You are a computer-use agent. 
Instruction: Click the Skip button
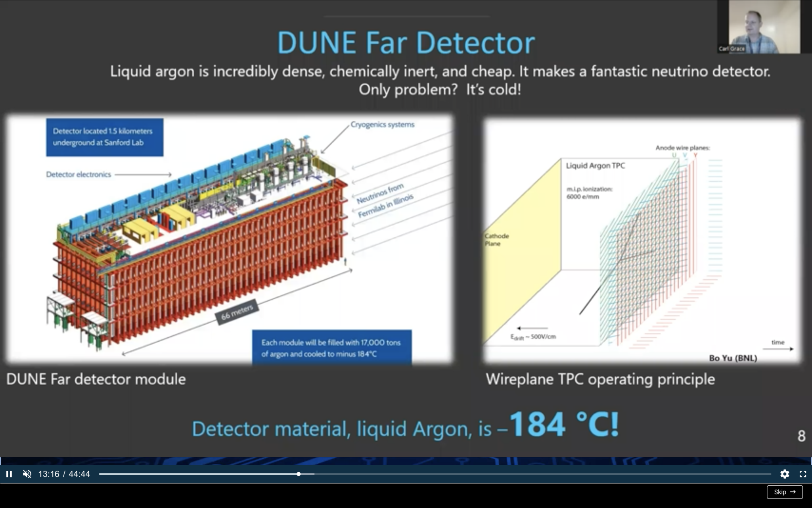coord(784,492)
